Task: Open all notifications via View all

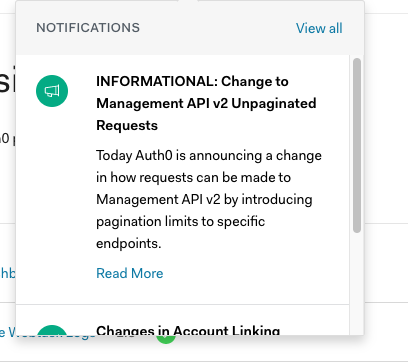Action: coord(319,28)
